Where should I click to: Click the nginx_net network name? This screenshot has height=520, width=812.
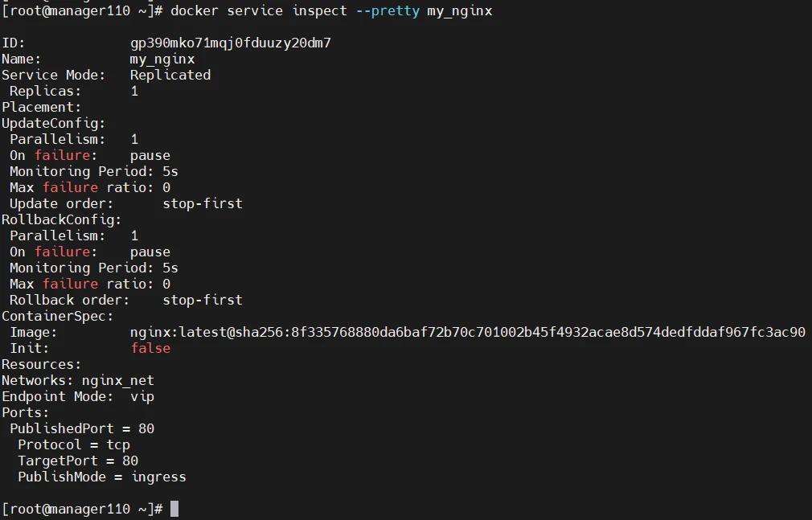[117, 381]
